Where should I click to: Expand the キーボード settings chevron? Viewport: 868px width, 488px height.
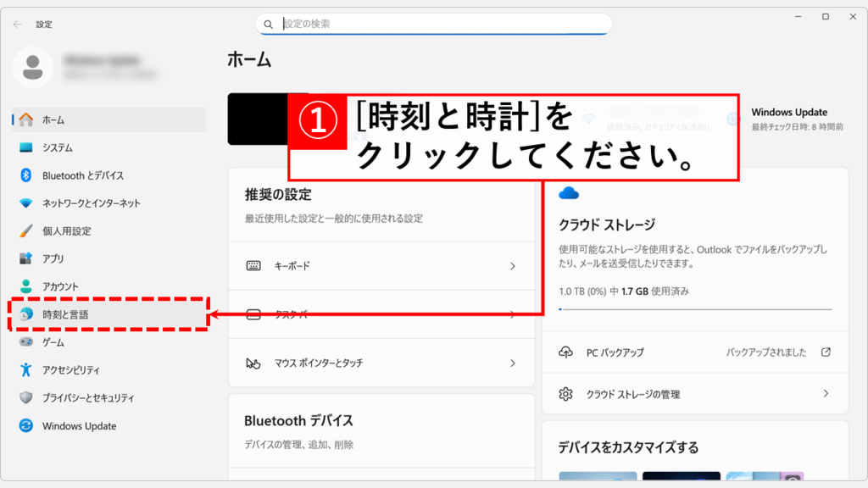(x=512, y=266)
